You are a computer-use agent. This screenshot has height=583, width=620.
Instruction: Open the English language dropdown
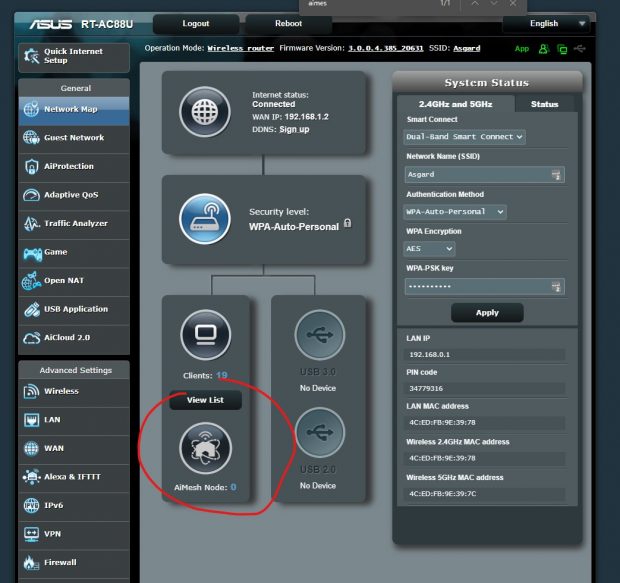(x=546, y=24)
